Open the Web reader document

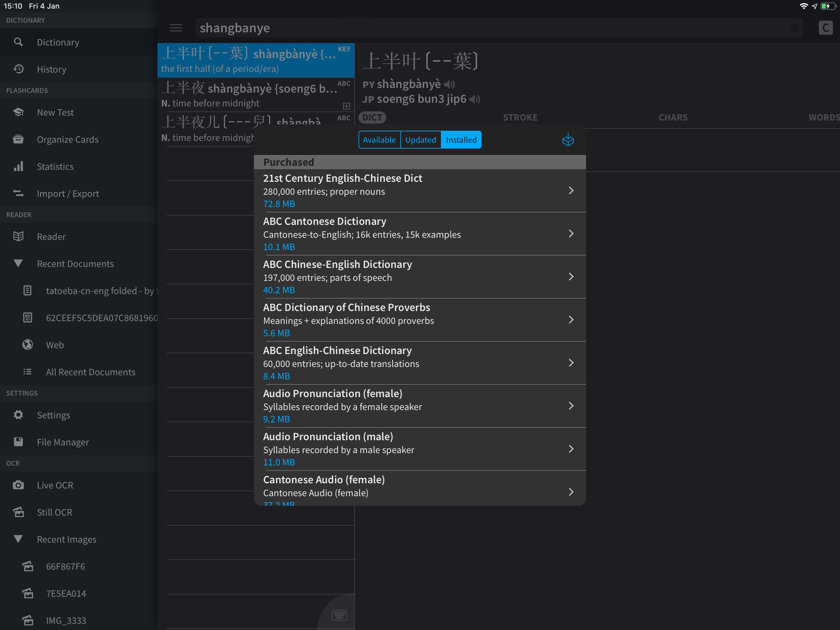tap(79, 345)
